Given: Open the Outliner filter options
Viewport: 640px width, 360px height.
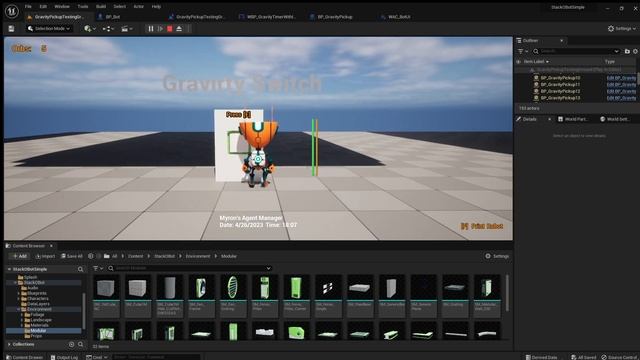Looking at the screenshot, I should click(x=522, y=51).
